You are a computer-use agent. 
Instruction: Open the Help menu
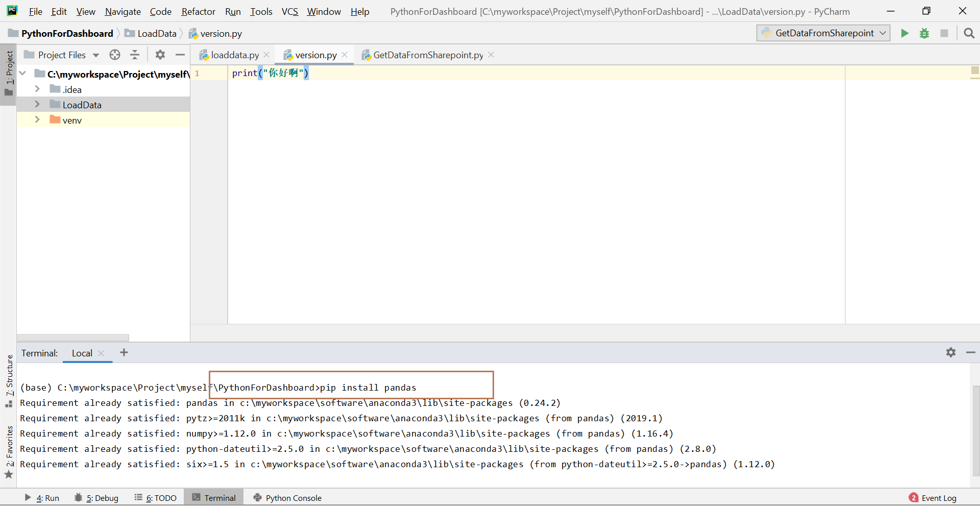coord(360,11)
